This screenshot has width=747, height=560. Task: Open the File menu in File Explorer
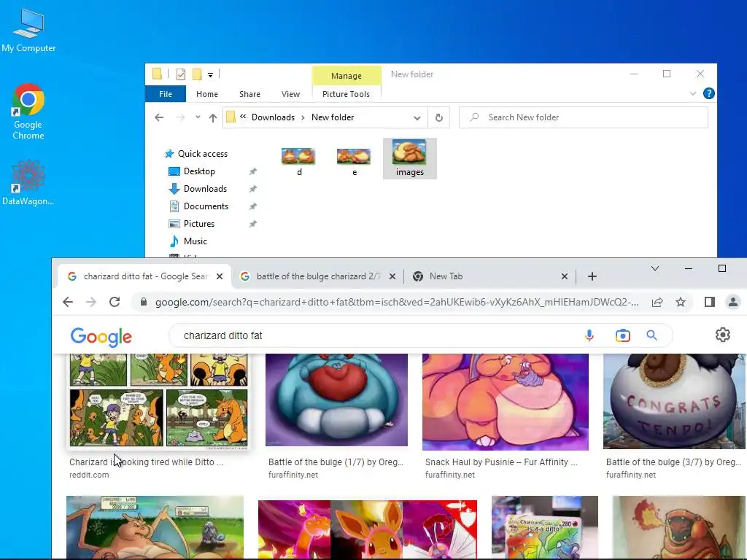click(x=166, y=94)
